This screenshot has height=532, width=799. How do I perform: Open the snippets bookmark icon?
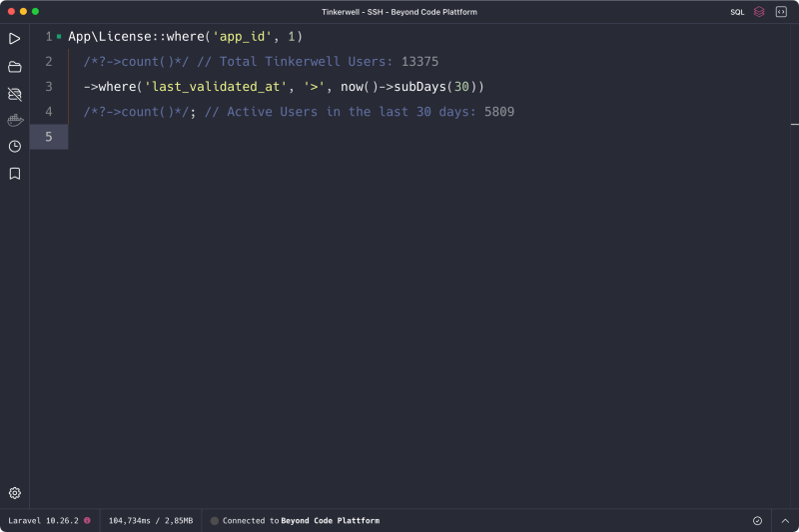pos(15,174)
